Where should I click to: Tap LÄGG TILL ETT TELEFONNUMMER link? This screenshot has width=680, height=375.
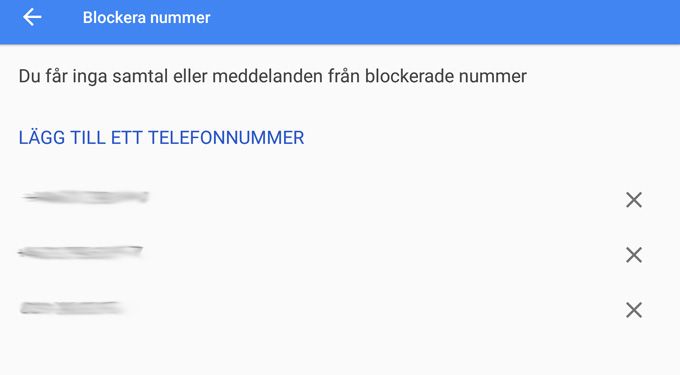(x=161, y=138)
